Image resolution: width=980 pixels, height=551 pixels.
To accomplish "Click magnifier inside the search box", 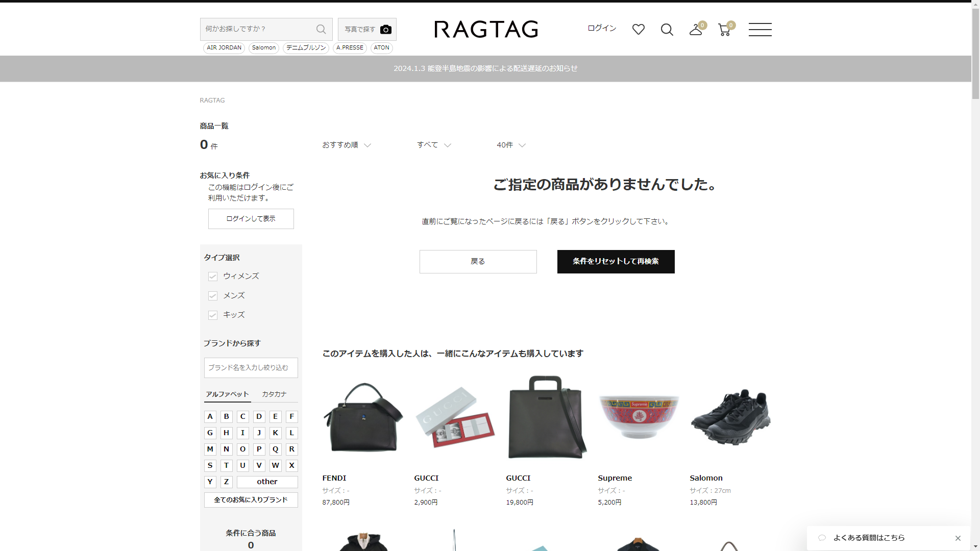I will coord(321,30).
